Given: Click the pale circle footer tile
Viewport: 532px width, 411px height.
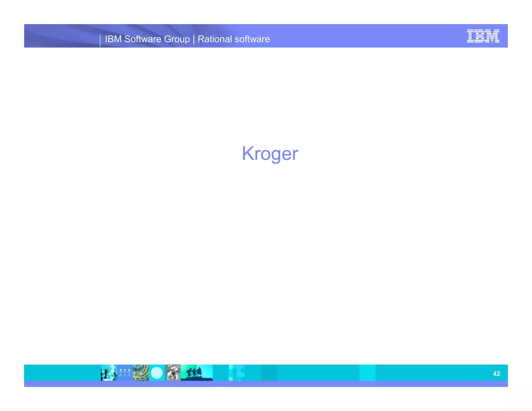Looking at the screenshot, I should point(157,373).
